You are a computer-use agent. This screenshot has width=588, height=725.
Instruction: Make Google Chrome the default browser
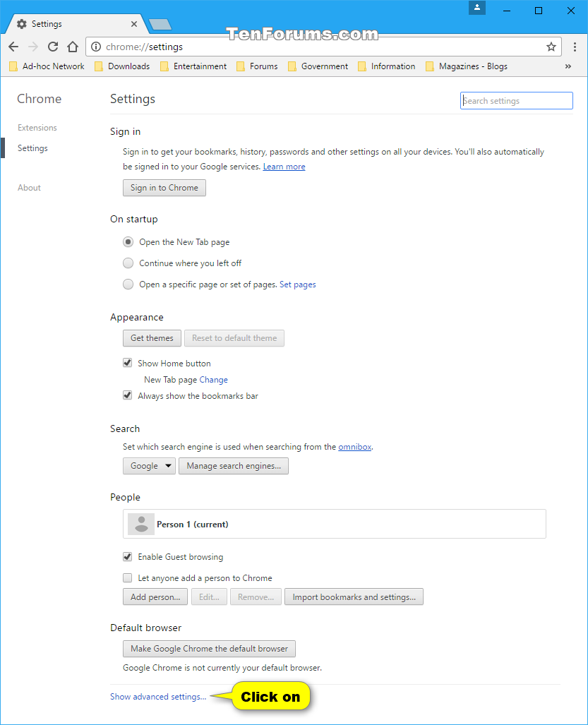pos(209,649)
